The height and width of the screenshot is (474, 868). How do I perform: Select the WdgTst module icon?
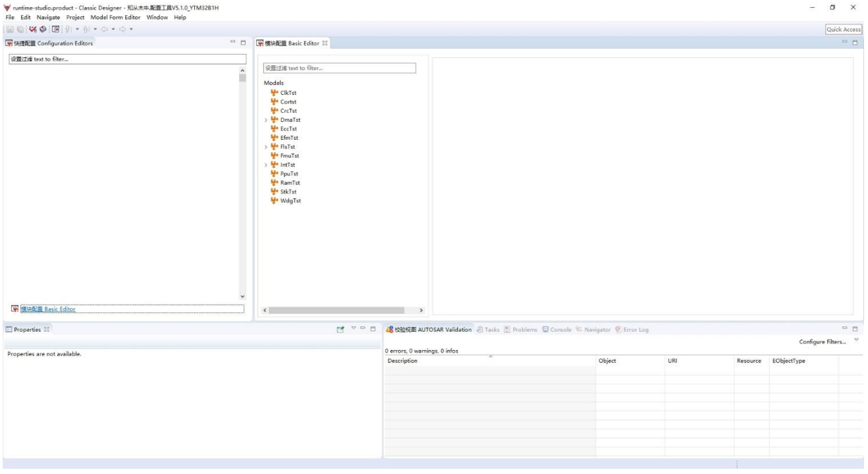[x=275, y=201]
